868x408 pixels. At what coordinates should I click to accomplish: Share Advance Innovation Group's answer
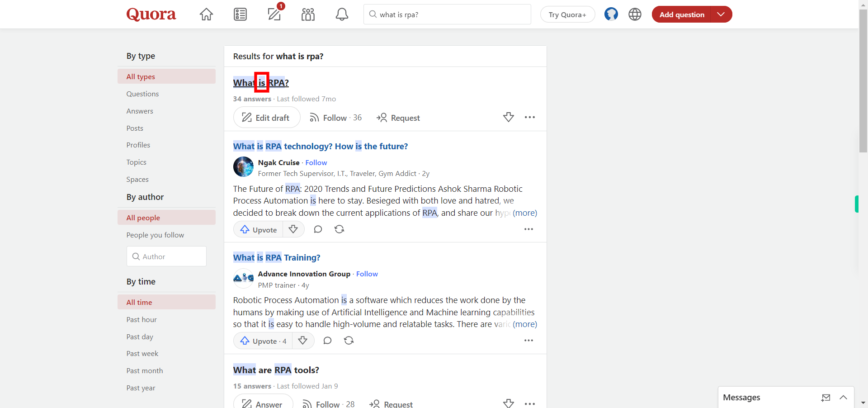(349, 341)
